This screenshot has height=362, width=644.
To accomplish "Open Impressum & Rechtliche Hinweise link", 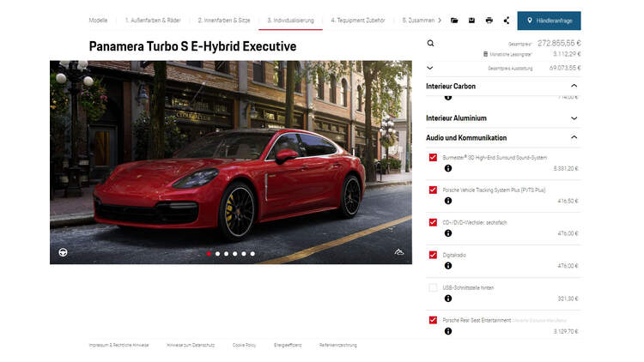I will (x=118, y=345).
